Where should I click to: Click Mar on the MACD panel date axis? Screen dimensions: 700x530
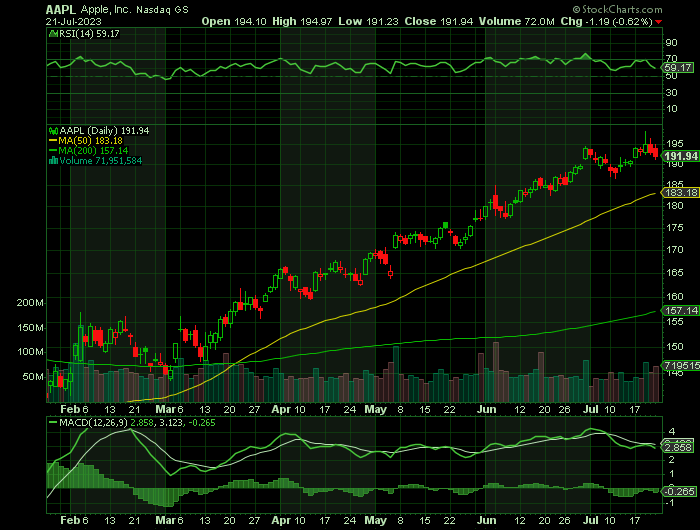click(165, 520)
